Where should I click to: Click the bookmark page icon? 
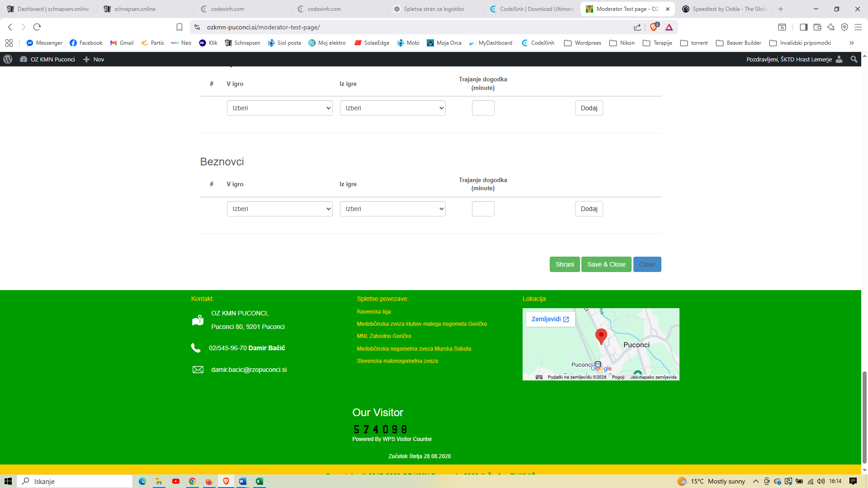pyautogui.click(x=179, y=27)
